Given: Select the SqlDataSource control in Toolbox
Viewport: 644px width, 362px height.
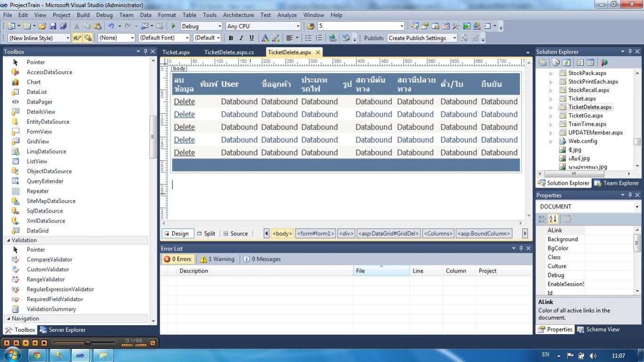Looking at the screenshot, I should coord(45,211).
